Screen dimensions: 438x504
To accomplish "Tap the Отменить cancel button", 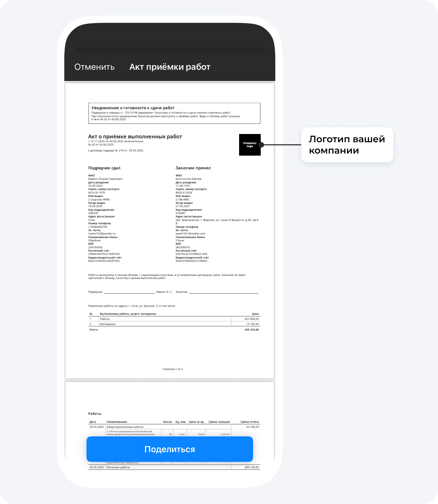I will click(94, 67).
